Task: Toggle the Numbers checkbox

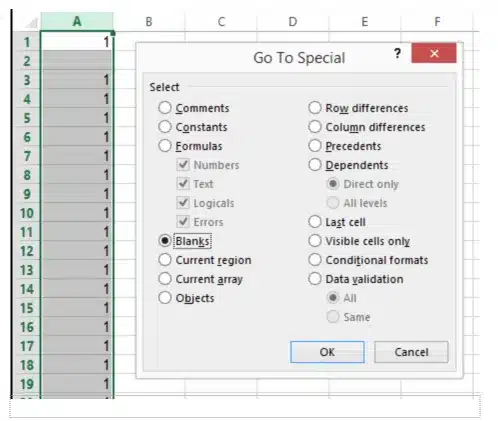Action: [183, 165]
